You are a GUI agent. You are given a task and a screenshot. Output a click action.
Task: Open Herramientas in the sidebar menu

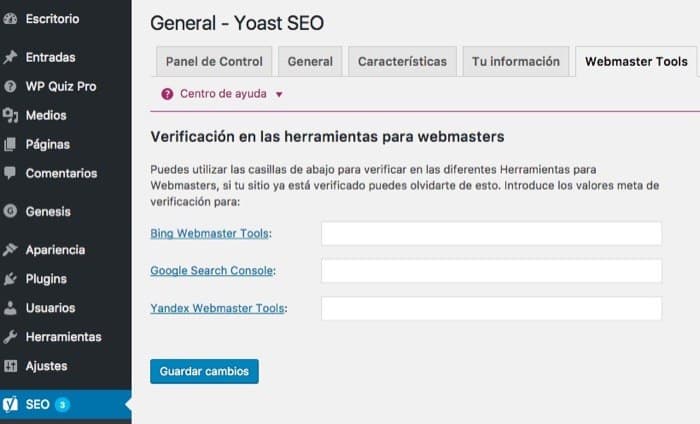63,337
